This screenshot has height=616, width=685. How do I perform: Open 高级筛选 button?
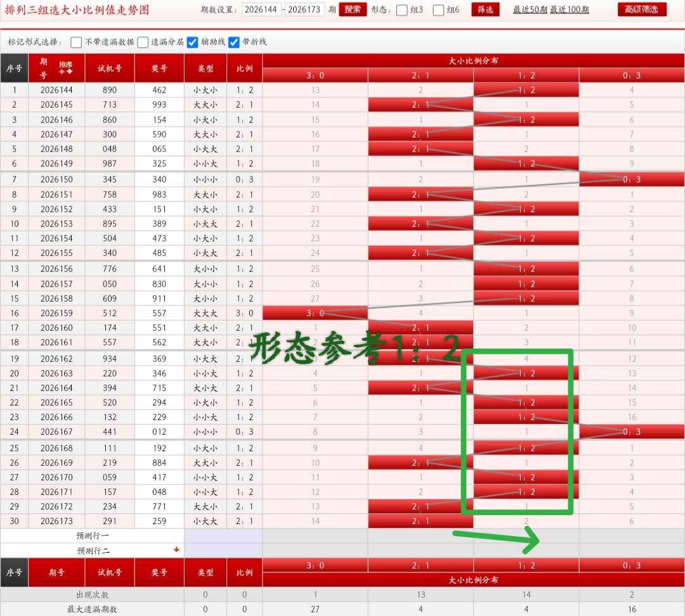click(642, 10)
